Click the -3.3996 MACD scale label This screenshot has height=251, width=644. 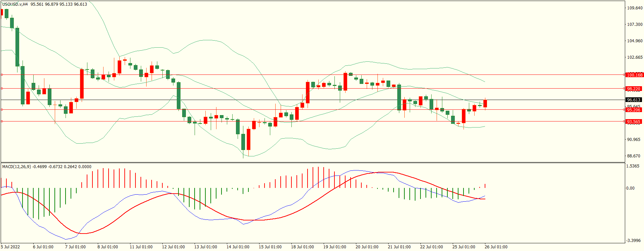pos(633,241)
